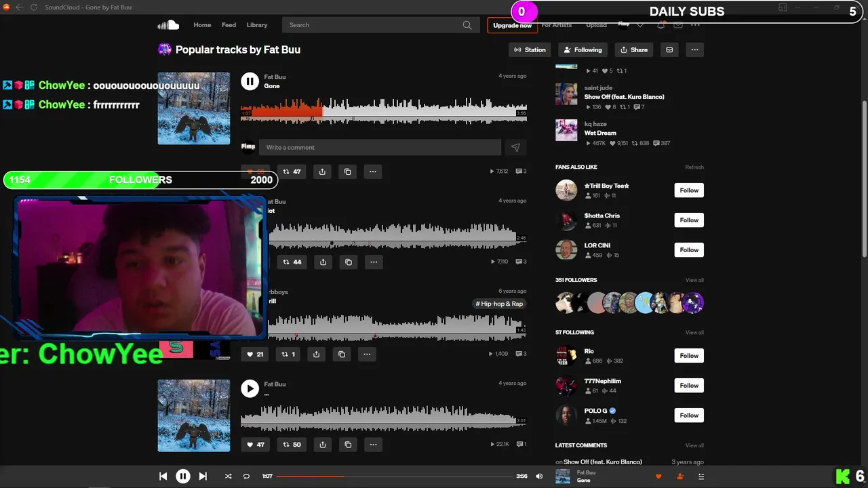Send a message to Fat Buu
868x488 pixels.
click(669, 49)
